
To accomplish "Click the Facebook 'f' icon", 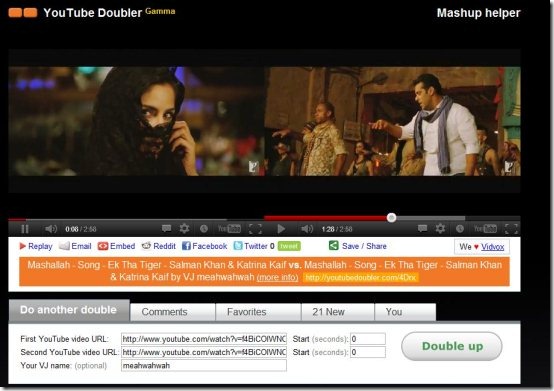I will pos(186,246).
